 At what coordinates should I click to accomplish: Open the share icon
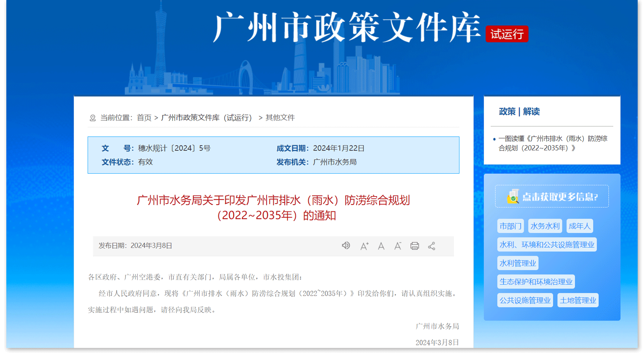tap(431, 246)
